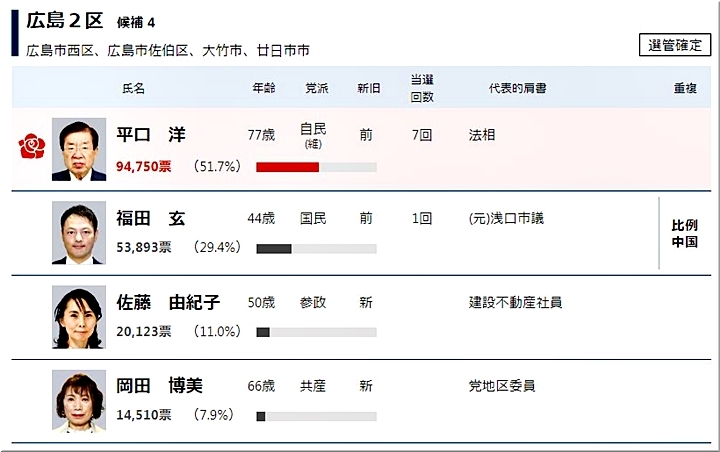
Task: Open 福田 玄's candidate photo
Action: (78, 233)
